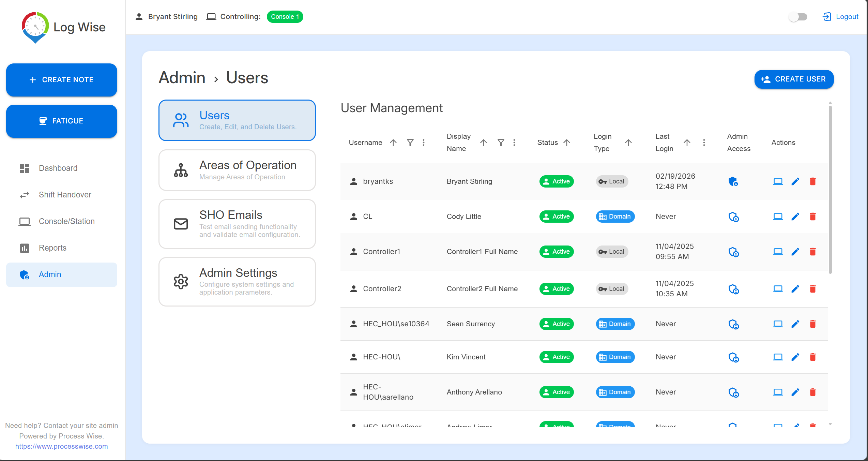Select the Dashboard sidebar icon
The image size is (868, 461).
(24, 168)
